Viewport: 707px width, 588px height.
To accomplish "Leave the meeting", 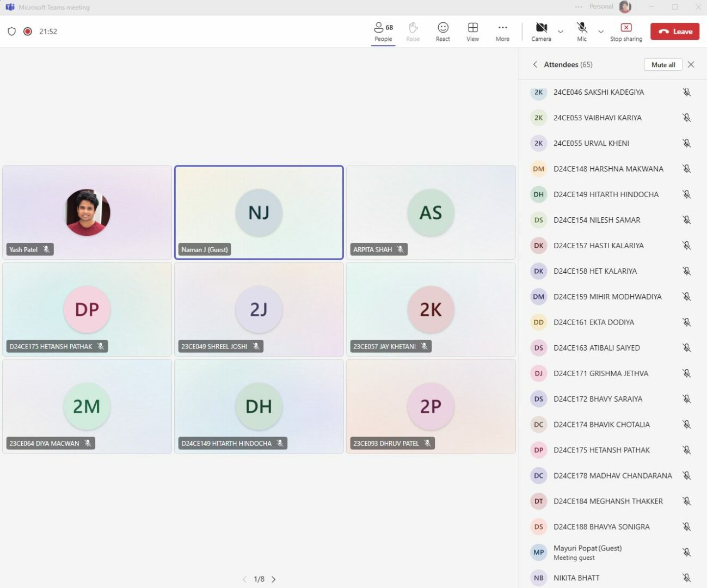I will (675, 32).
